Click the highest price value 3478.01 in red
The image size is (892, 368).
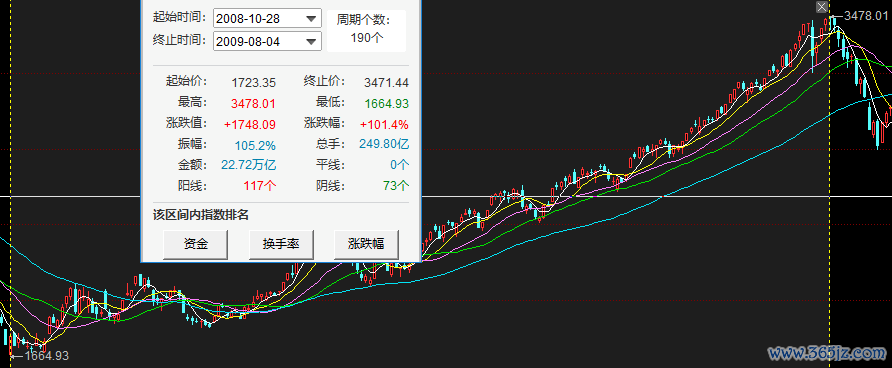253,104
